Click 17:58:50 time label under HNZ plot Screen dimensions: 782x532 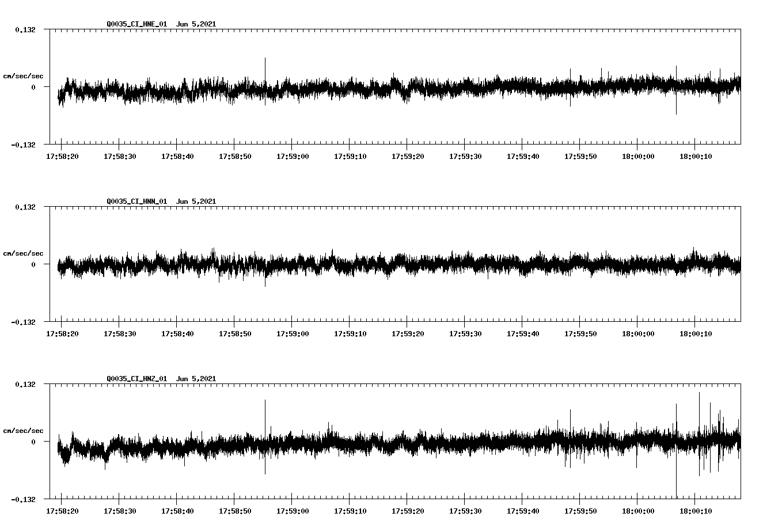point(235,511)
